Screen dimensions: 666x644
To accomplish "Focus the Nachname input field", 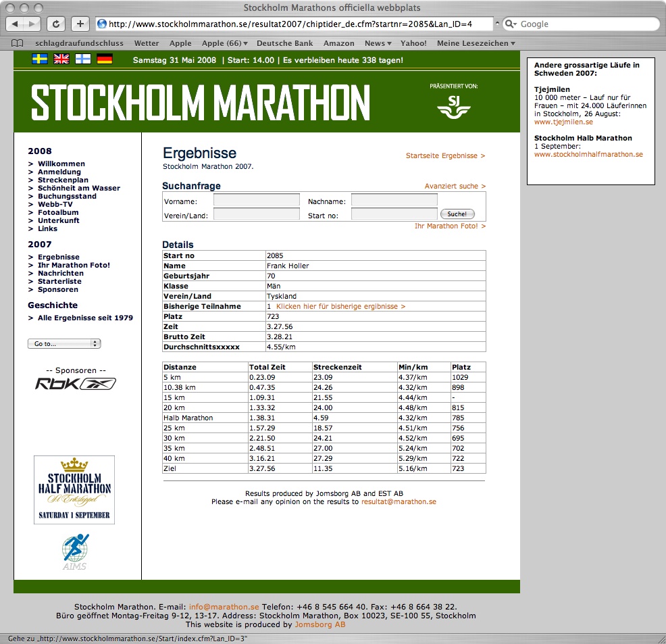I will (394, 199).
